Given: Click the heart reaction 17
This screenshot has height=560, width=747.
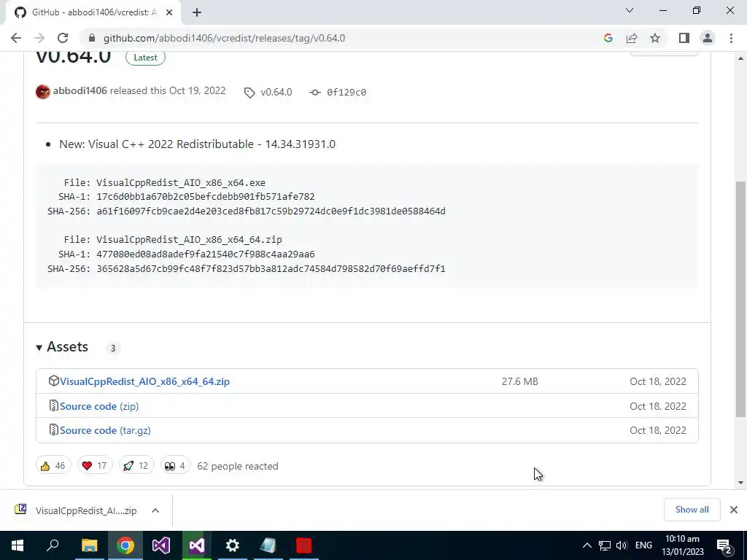Looking at the screenshot, I should coord(95,465).
